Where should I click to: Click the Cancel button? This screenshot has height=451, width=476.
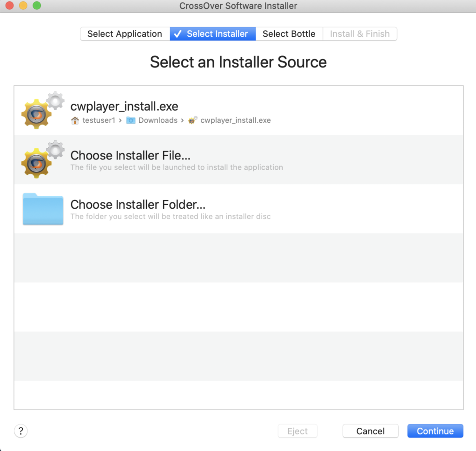point(370,431)
